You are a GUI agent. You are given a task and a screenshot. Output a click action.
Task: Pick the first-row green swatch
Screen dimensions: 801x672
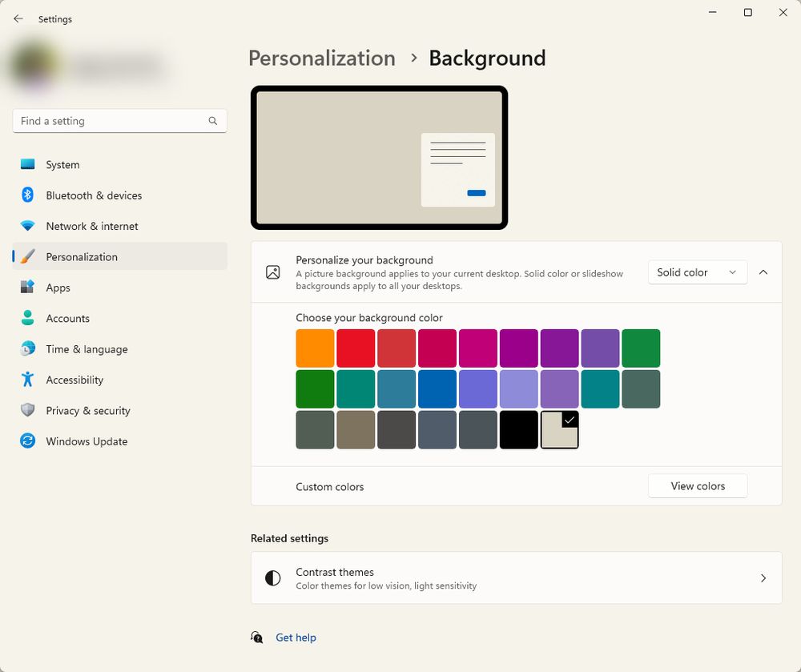tap(641, 348)
